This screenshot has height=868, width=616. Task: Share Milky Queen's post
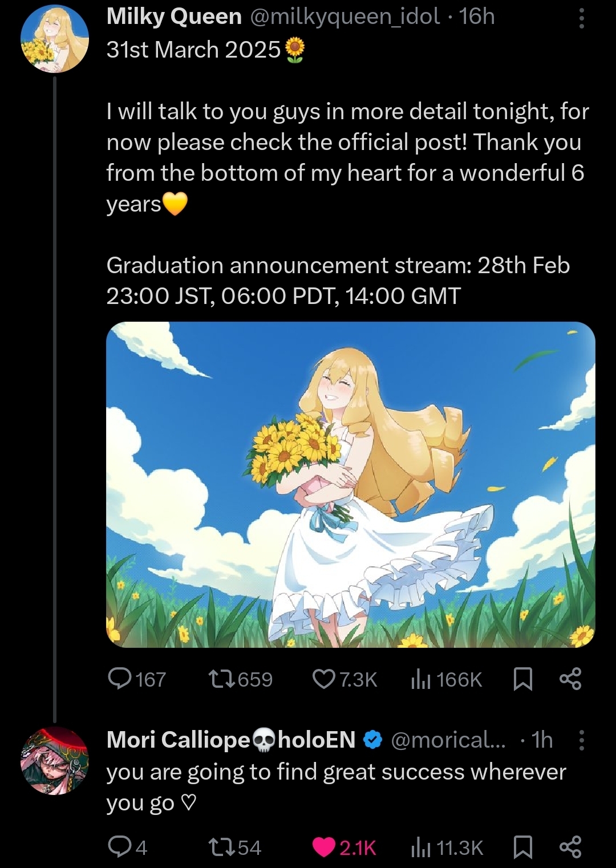[570, 679]
